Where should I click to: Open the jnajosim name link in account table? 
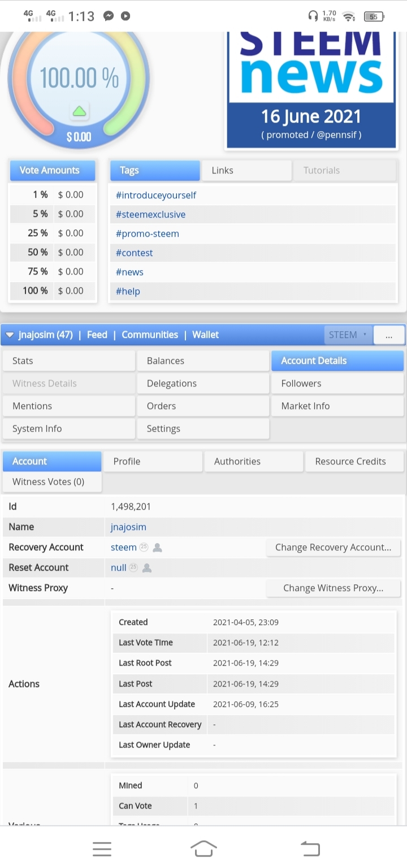click(x=128, y=527)
